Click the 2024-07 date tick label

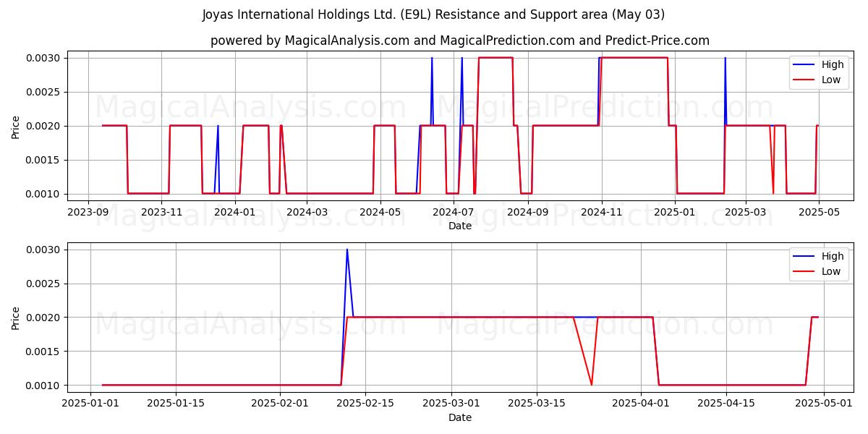pyautogui.click(x=454, y=212)
